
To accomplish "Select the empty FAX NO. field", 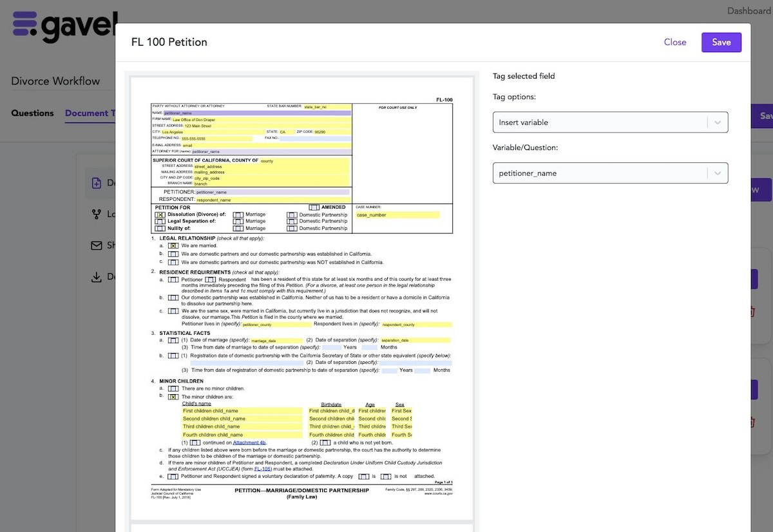I will 316,138.
